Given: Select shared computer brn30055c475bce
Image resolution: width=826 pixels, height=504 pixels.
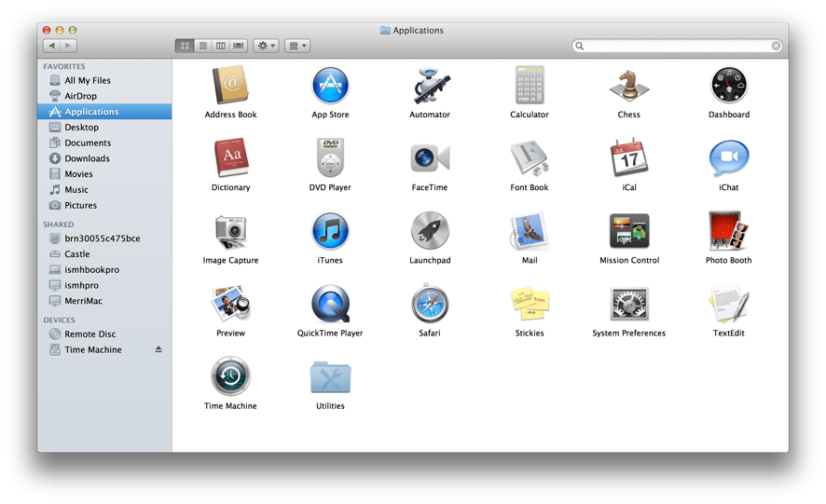Looking at the screenshot, I should click(104, 238).
